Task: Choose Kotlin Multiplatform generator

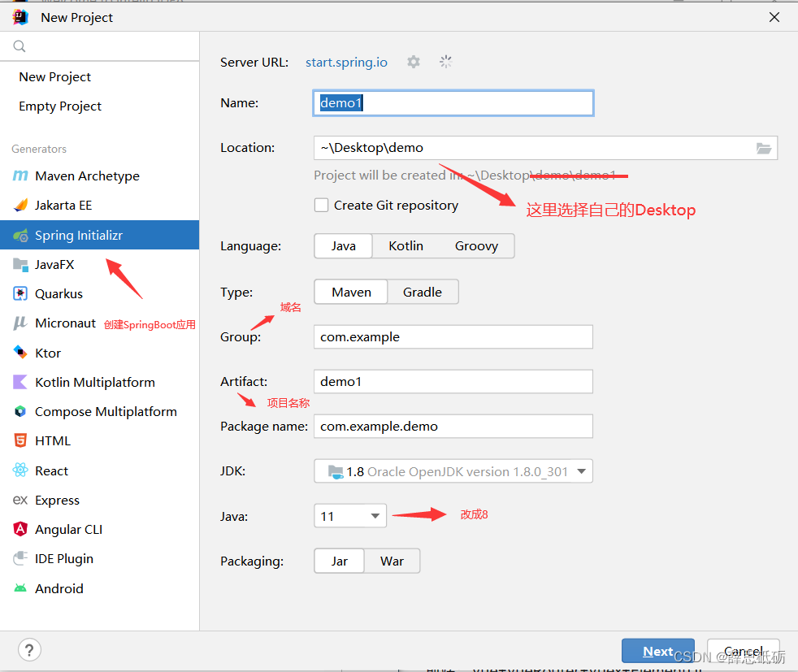Action: (x=94, y=383)
